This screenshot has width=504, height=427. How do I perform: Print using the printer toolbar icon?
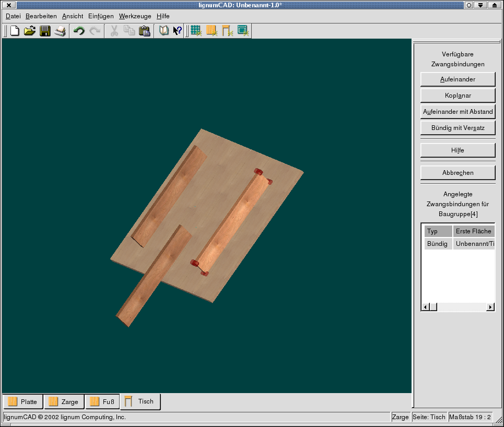[x=60, y=31]
